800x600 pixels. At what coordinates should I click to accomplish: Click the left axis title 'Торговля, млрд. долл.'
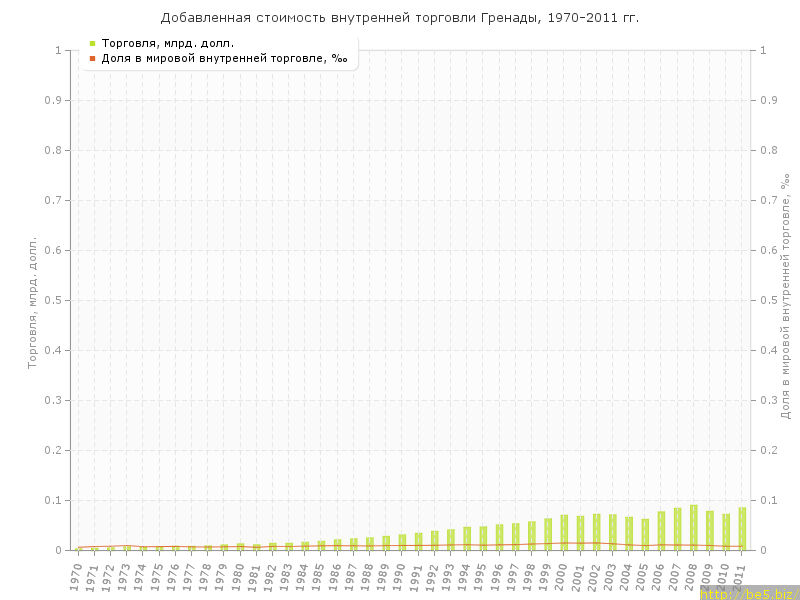click(x=31, y=302)
